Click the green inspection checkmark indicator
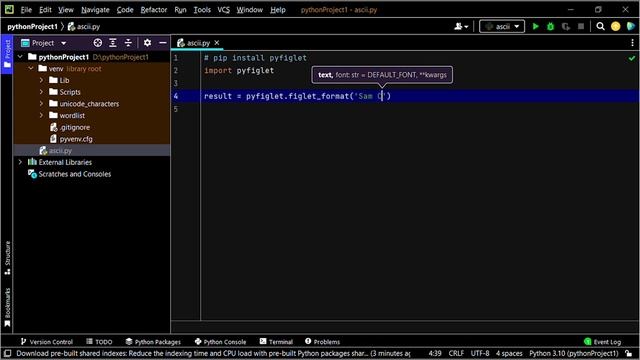This screenshot has height=360, width=640. coord(632,58)
